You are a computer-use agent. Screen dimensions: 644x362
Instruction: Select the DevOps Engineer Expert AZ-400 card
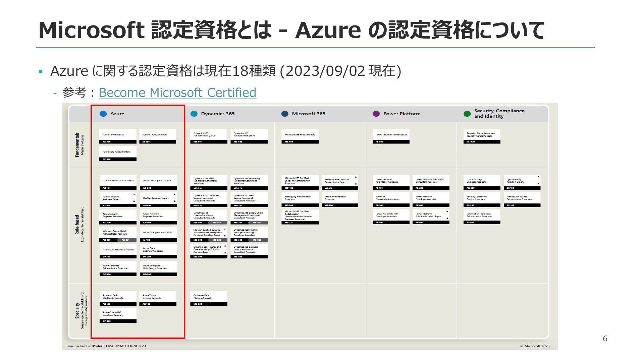(x=158, y=200)
